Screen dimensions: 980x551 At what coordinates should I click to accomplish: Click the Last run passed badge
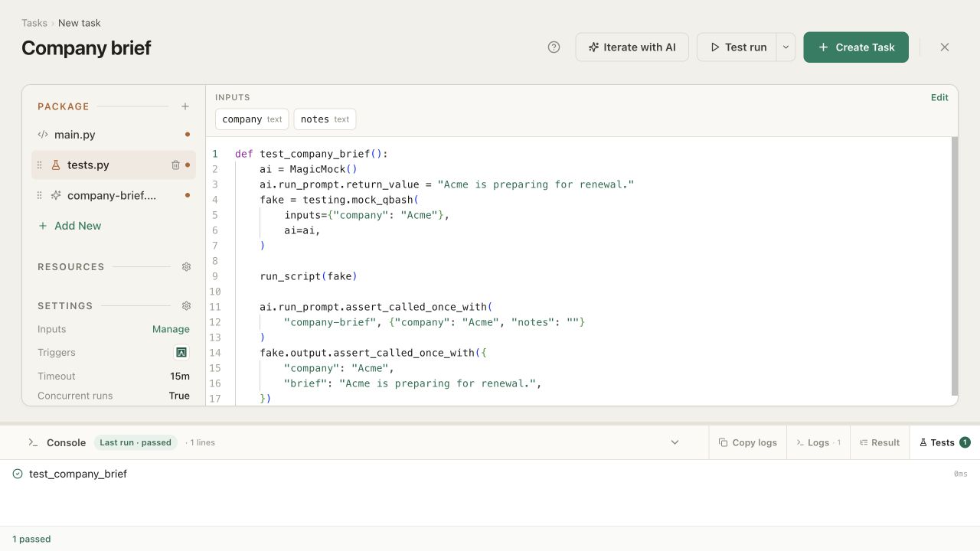pos(136,442)
